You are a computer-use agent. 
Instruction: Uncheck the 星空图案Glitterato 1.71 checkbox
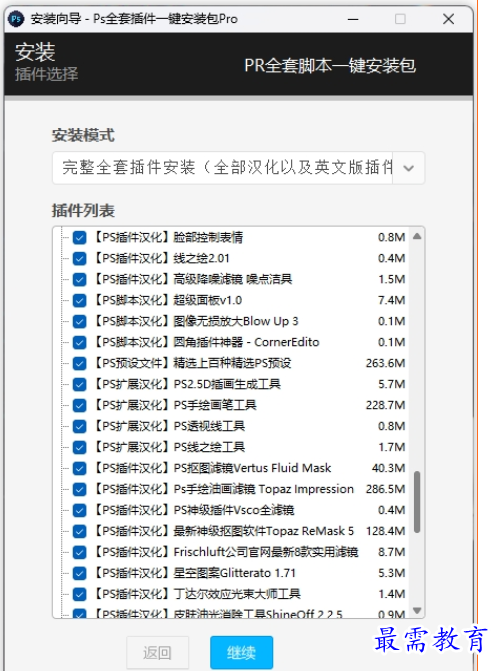point(80,573)
